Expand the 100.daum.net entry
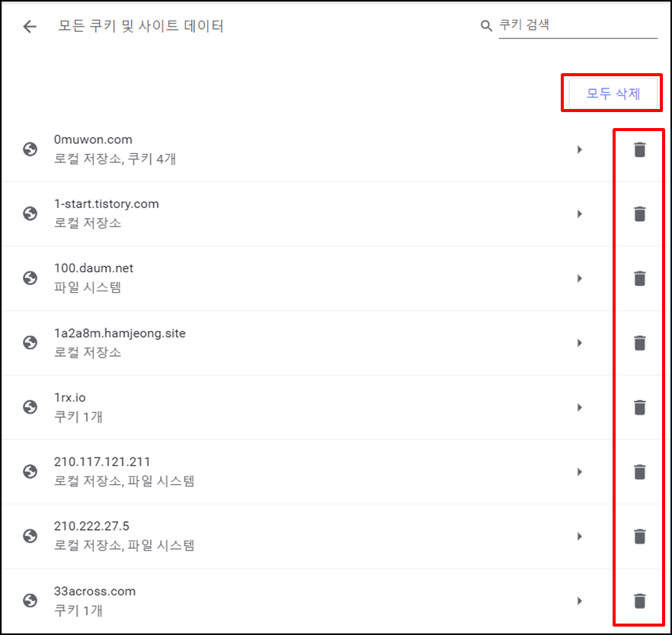This screenshot has width=672, height=635. pyautogui.click(x=579, y=278)
